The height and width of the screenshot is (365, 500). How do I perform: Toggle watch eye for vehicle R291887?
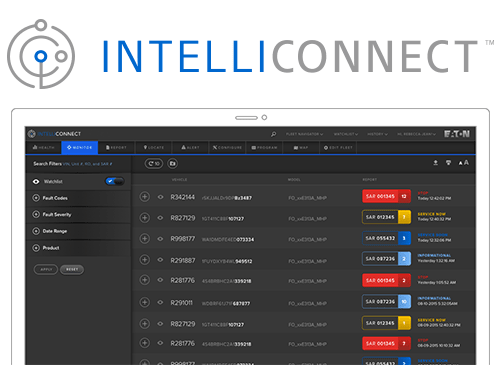pos(160,260)
